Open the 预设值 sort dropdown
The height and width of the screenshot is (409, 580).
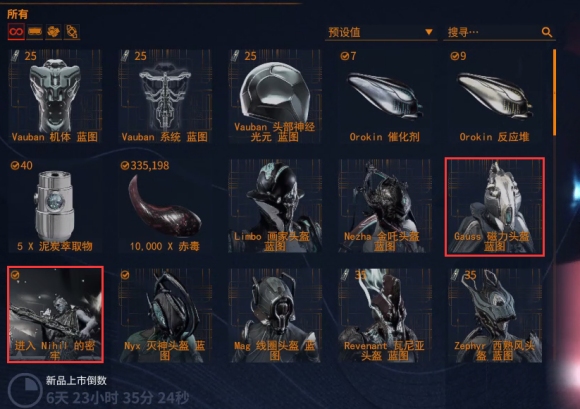[x=381, y=33]
